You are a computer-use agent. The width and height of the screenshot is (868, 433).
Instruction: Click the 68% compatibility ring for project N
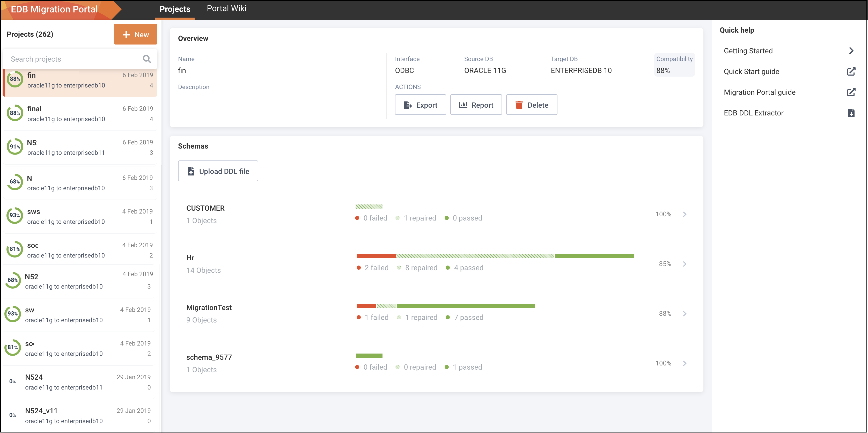pos(15,182)
